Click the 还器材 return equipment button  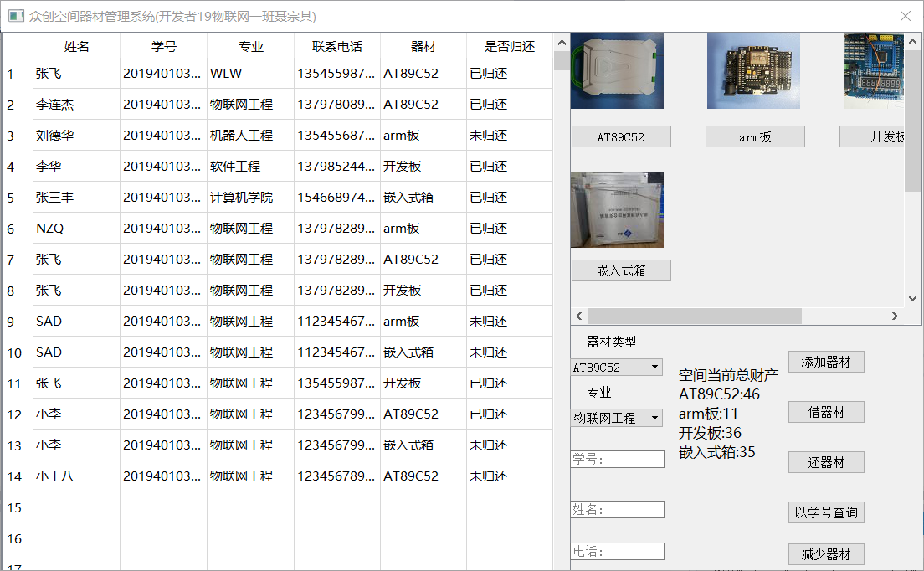[826, 461]
